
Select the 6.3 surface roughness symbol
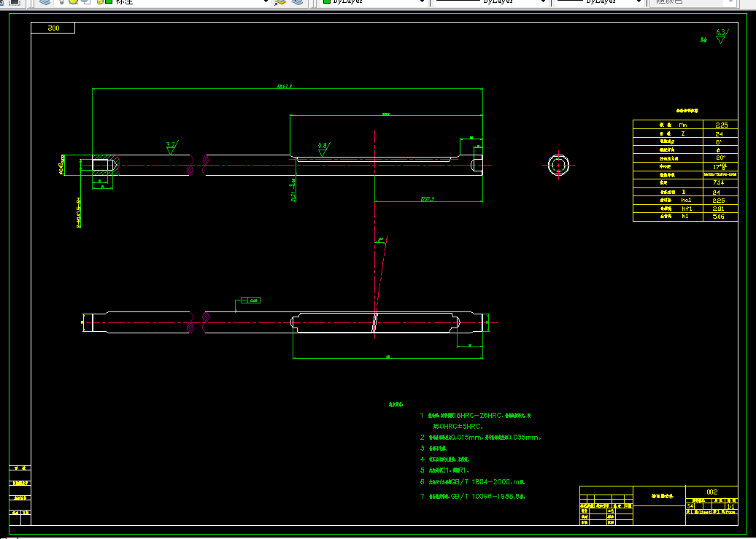click(x=721, y=36)
